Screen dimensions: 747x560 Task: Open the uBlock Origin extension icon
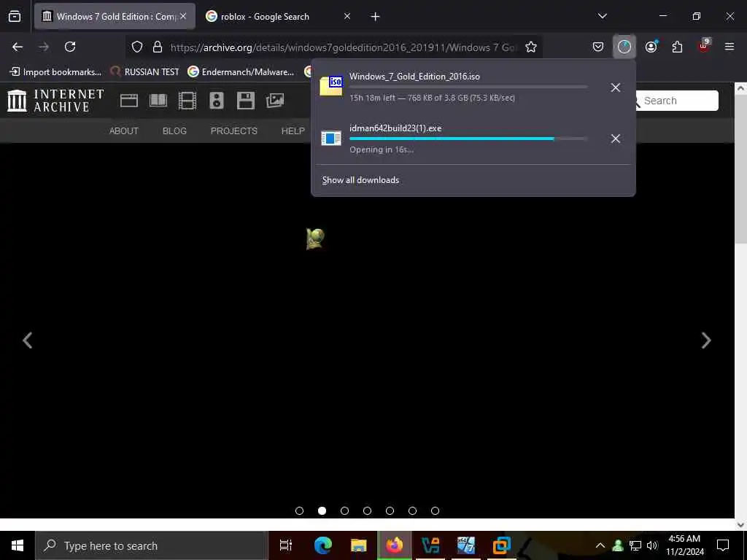704,46
